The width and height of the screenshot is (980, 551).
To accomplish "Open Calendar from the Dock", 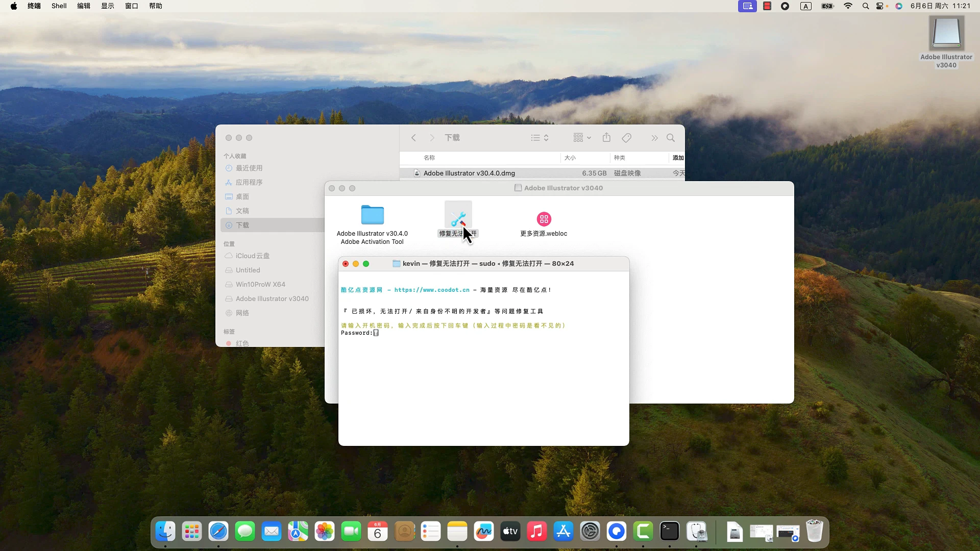I will (378, 532).
